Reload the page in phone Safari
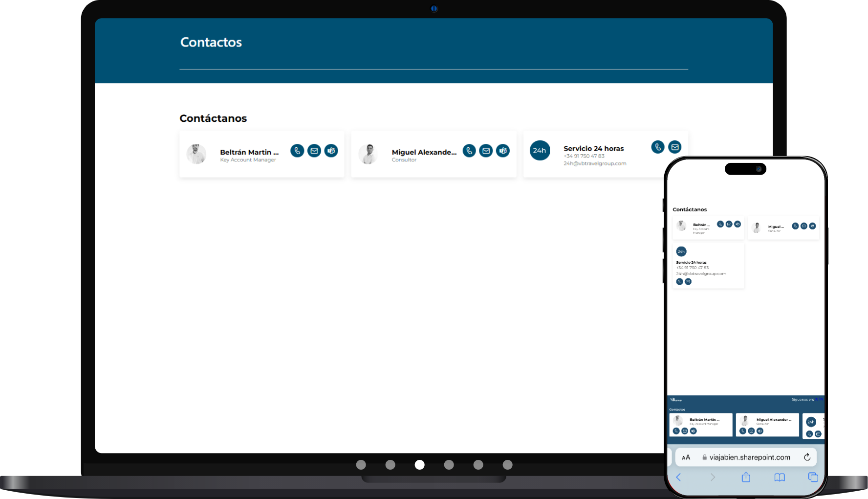 (x=807, y=457)
